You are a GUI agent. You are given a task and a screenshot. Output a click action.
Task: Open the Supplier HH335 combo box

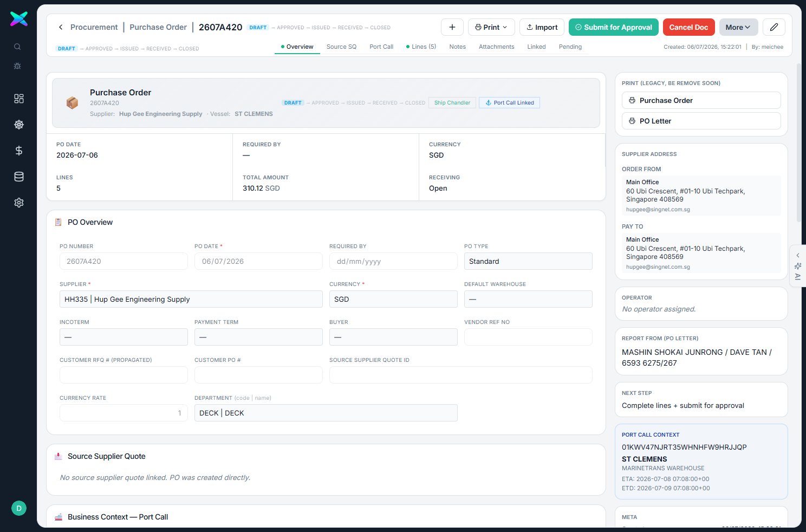pos(191,299)
